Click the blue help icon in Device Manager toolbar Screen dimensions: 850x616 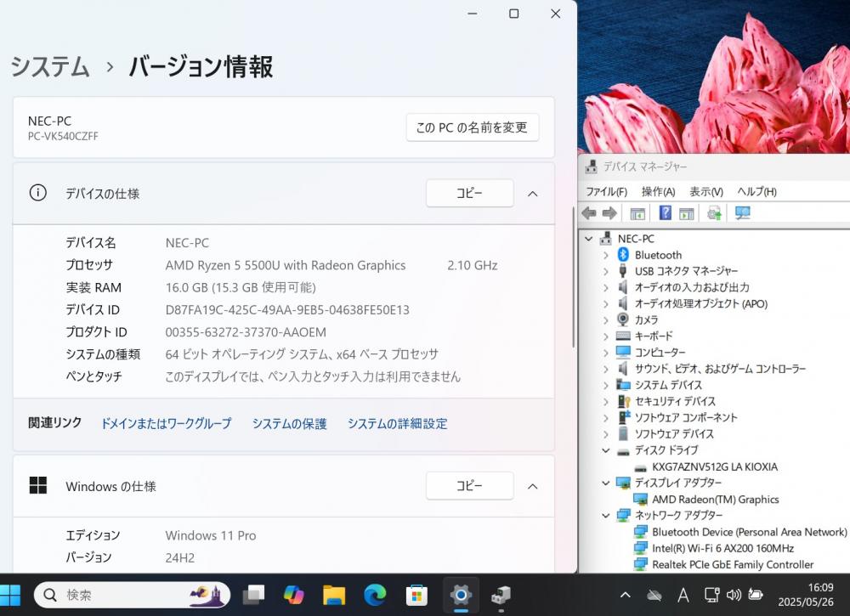coord(666,213)
